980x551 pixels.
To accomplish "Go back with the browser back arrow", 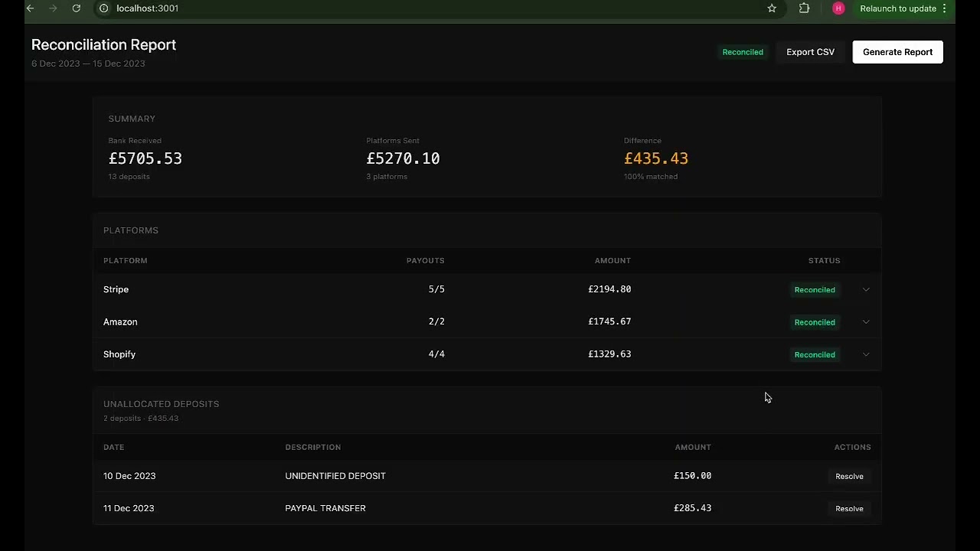I will (30, 8).
